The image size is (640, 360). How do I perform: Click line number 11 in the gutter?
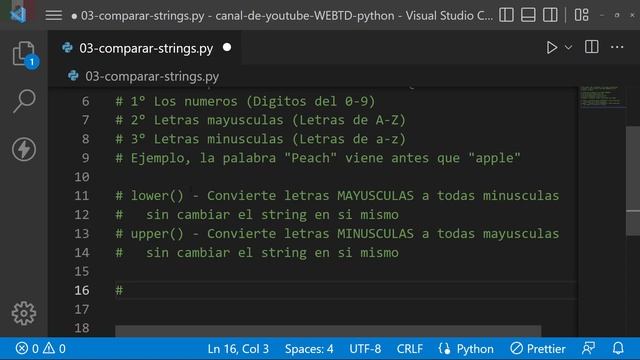[82, 196]
